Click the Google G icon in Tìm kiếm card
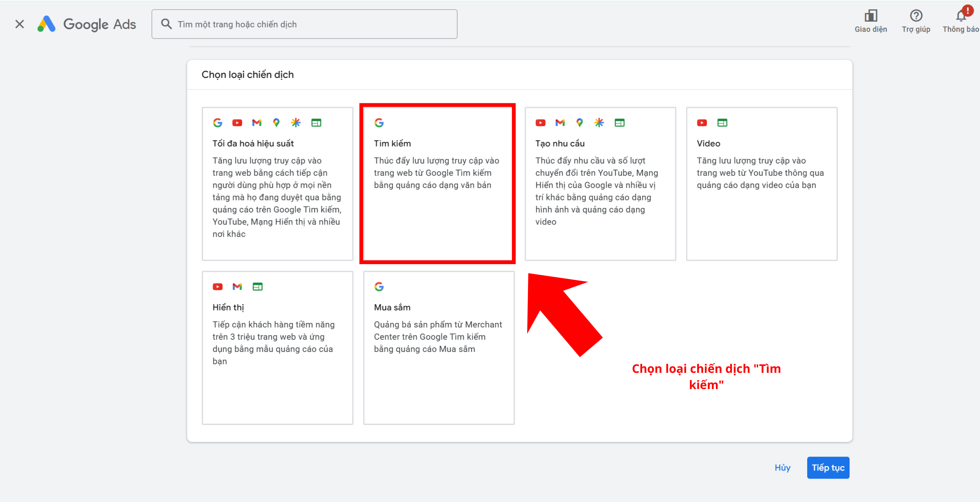Screen dimensions: 980x502 click(379, 123)
